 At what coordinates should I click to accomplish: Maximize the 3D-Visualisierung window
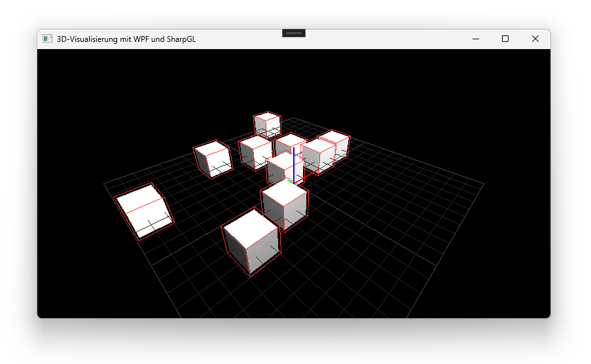coord(505,39)
